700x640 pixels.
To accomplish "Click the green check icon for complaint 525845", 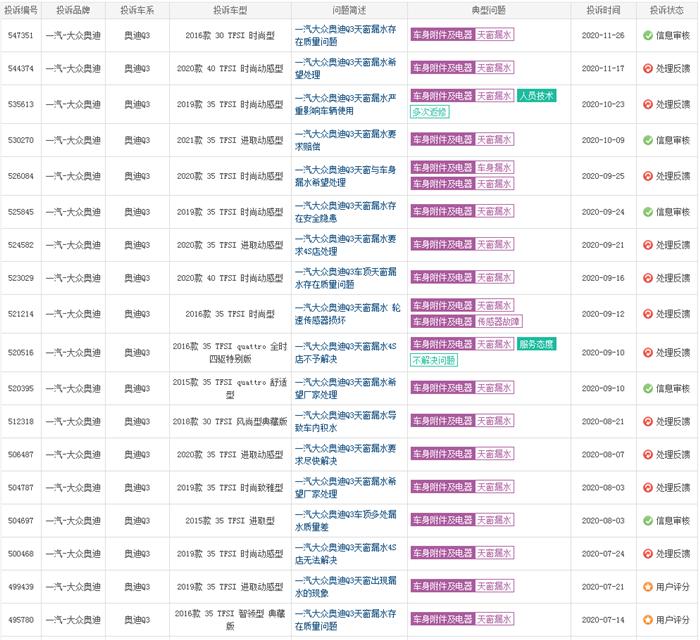I will point(648,212).
